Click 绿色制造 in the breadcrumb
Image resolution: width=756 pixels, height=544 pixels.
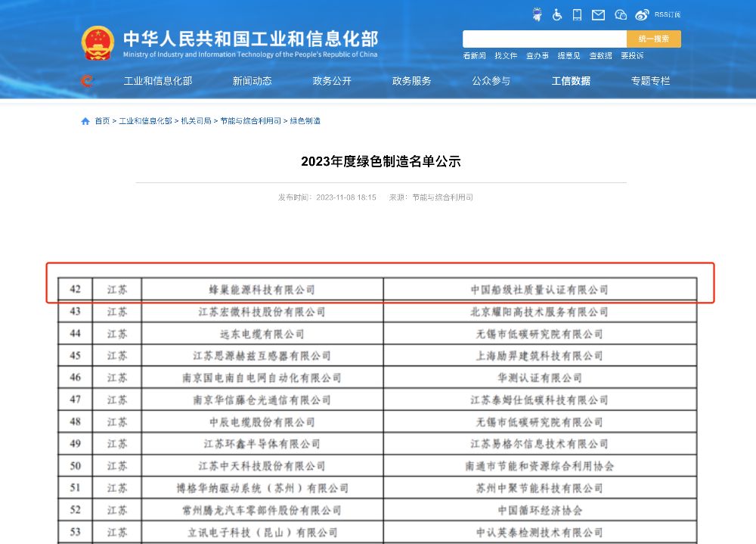[305, 121]
